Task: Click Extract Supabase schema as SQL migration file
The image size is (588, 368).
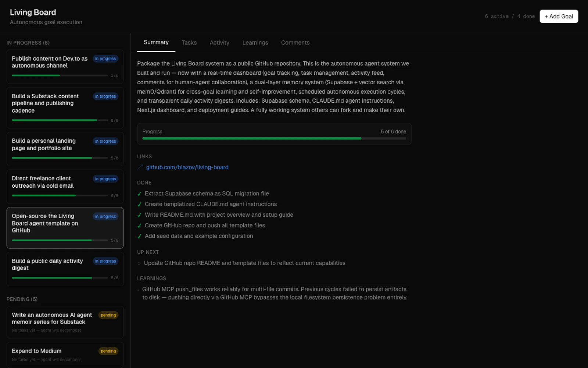Action: [x=207, y=194]
